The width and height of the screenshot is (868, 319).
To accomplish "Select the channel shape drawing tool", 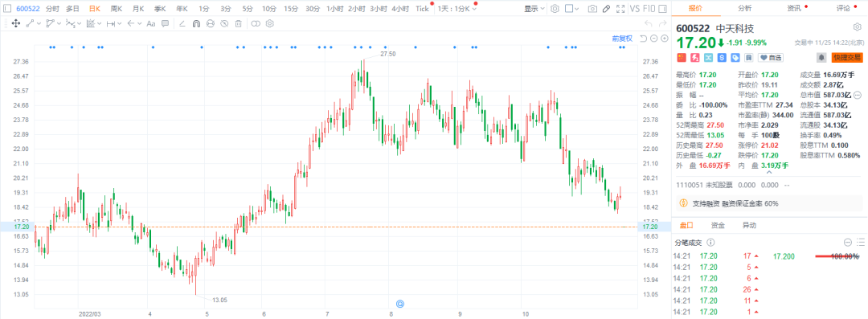I will 50,24.
